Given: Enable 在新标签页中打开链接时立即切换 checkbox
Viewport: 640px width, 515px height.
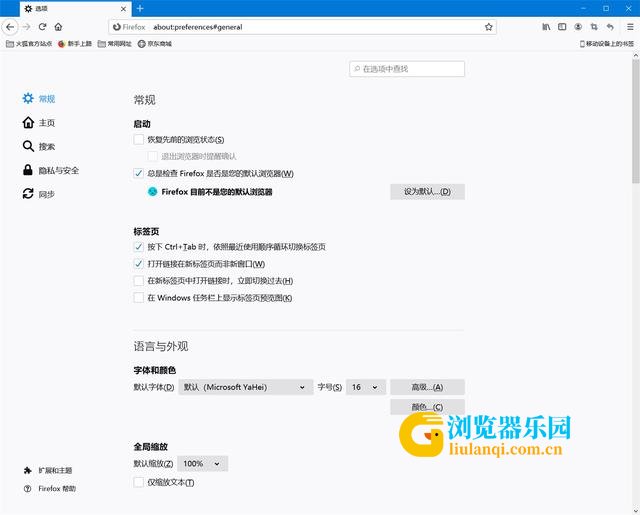Looking at the screenshot, I should tap(139, 281).
